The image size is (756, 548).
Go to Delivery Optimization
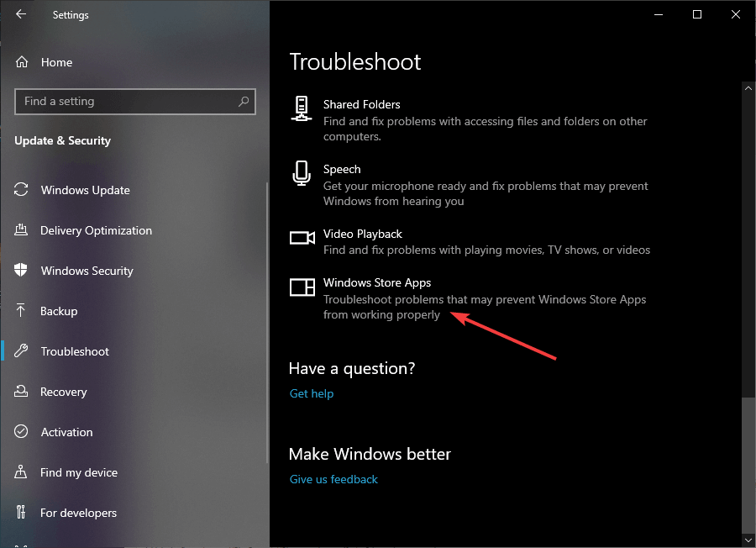pyautogui.click(x=96, y=230)
